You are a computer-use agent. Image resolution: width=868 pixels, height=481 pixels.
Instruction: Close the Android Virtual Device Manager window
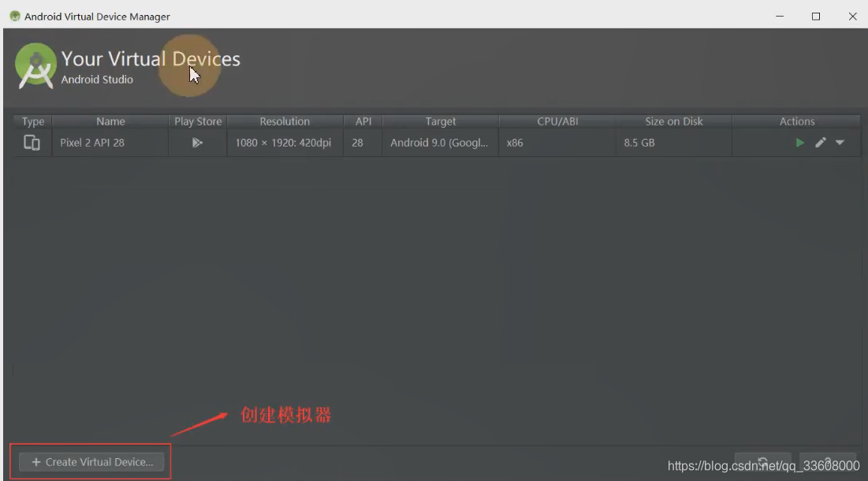click(x=852, y=17)
